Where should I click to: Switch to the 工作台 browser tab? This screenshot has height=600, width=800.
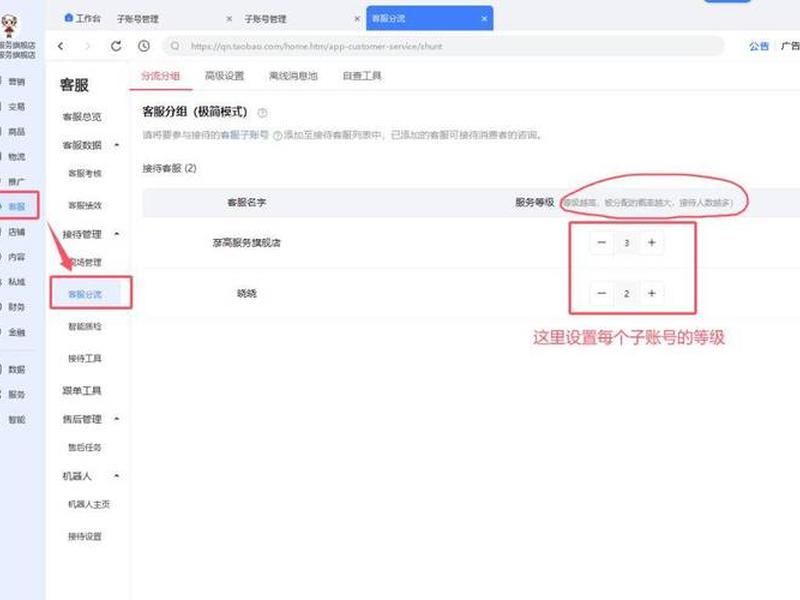(x=83, y=18)
